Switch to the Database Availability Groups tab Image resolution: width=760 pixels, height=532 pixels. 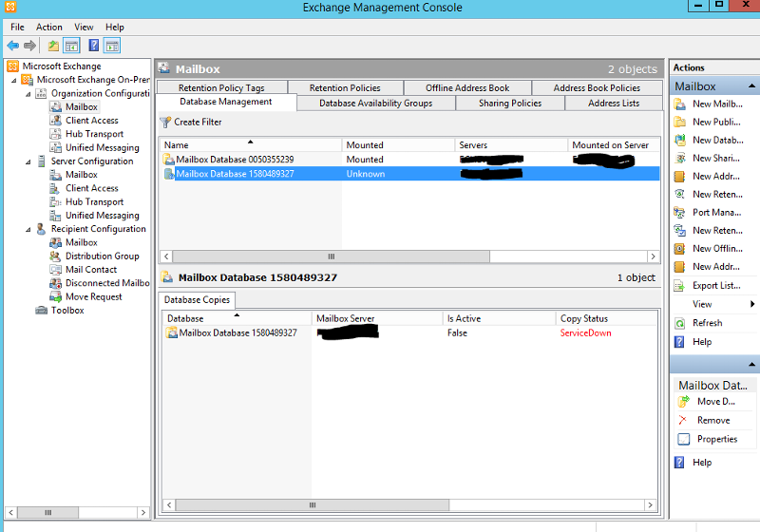pos(375,104)
